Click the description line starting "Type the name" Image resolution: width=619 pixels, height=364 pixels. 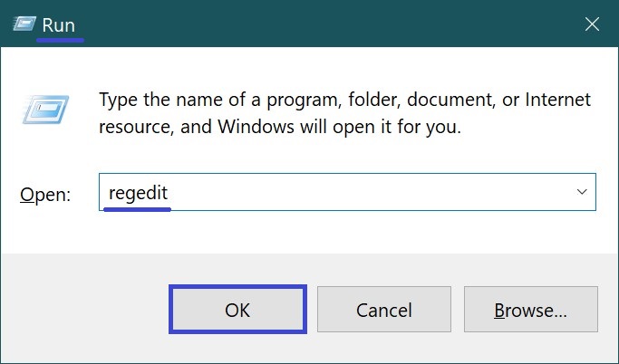point(344,100)
